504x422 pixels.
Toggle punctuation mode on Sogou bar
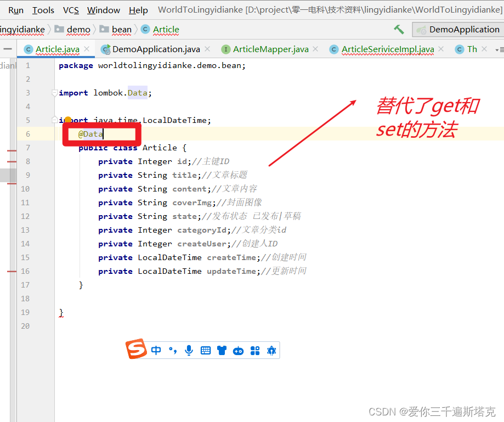(x=173, y=350)
